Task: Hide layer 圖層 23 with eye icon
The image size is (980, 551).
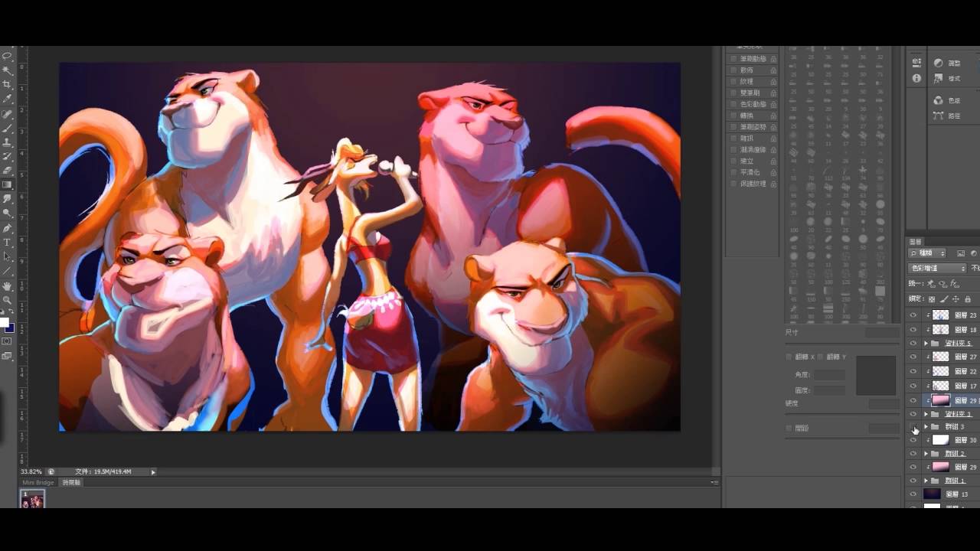Action: tap(913, 315)
